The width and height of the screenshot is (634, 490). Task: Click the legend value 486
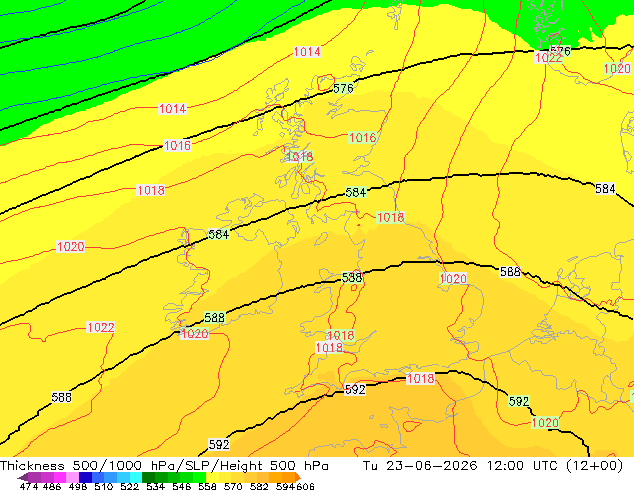pos(52,486)
